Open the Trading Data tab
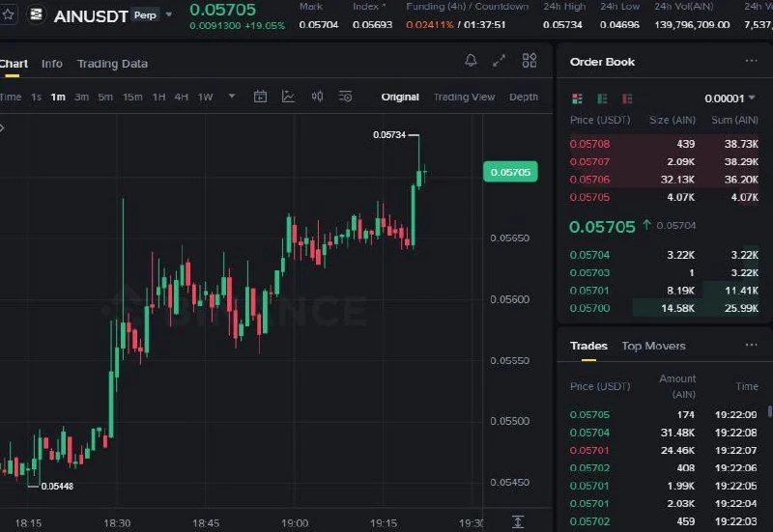773x532 pixels. click(112, 64)
